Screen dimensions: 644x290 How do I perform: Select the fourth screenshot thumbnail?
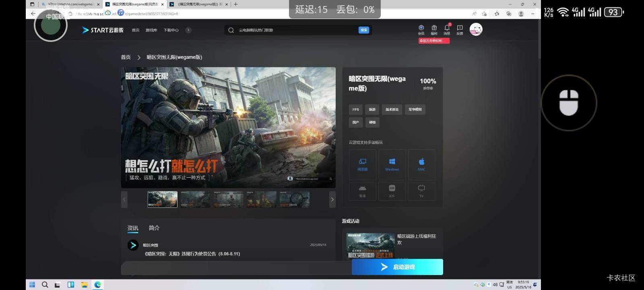point(261,199)
